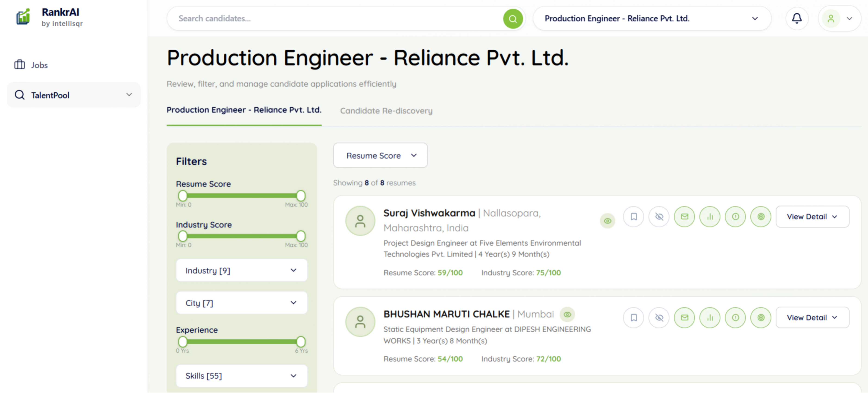Click View Detail for Suraj Vishwakarma
The image size is (868, 393).
(812, 217)
